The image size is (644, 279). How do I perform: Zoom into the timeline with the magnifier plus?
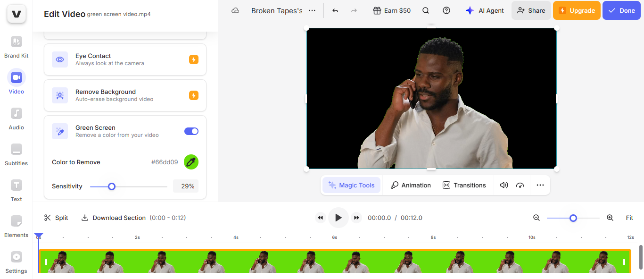point(610,218)
